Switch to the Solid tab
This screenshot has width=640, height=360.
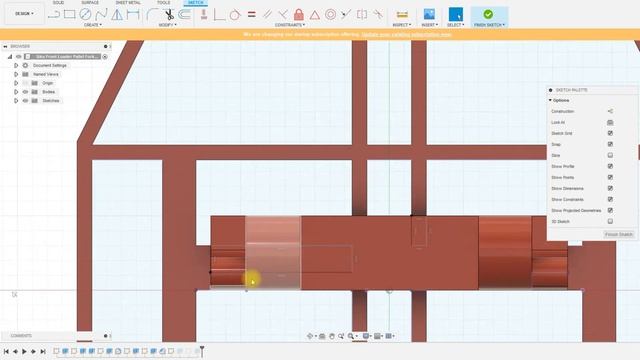pyautogui.click(x=58, y=2)
